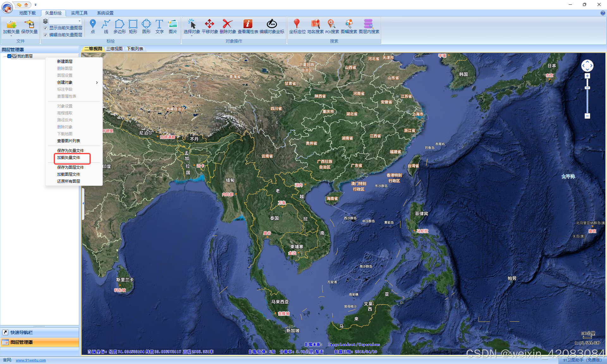Choose 加载矢量文件 in context menu

69,158
